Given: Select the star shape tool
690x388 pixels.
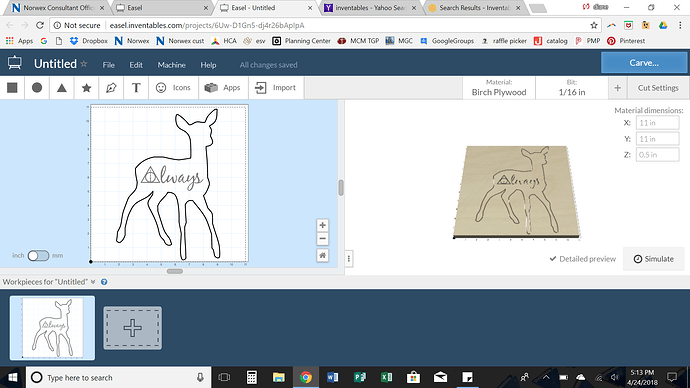Looking at the screenshot, I should coord(86,88).
